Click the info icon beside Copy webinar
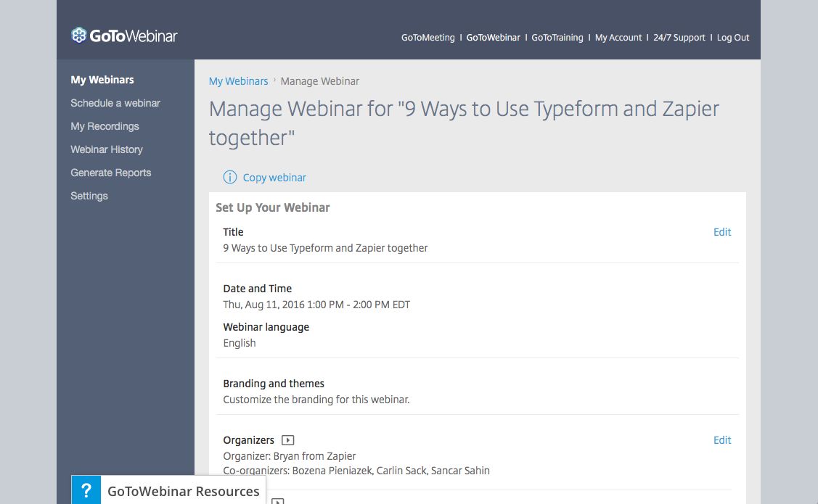818x504 pixels. coord(230,178)
